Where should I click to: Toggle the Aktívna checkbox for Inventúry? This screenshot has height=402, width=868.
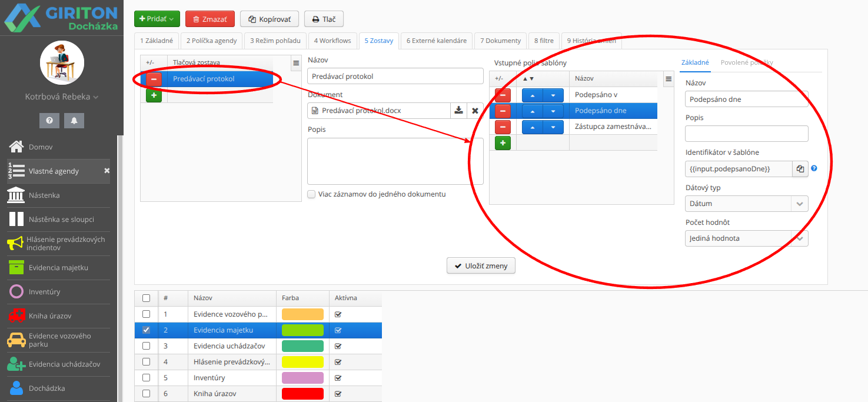[x=338, y=378]
